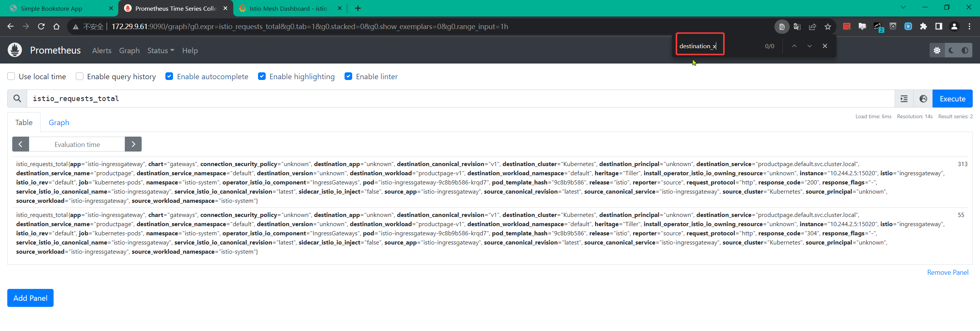Image resolution: width=980 pixels, height=331 pixels.
Task: Click the destination_x find text field
Action: [700, 46]
